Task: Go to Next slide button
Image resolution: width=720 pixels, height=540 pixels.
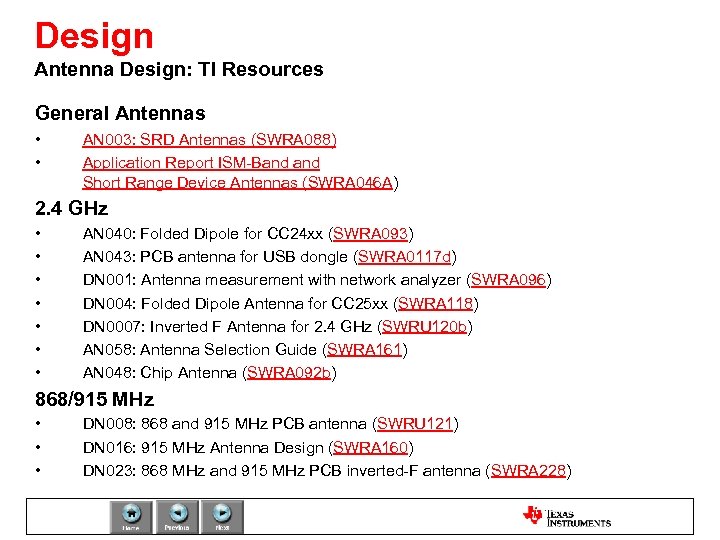Action: [222, 517]
